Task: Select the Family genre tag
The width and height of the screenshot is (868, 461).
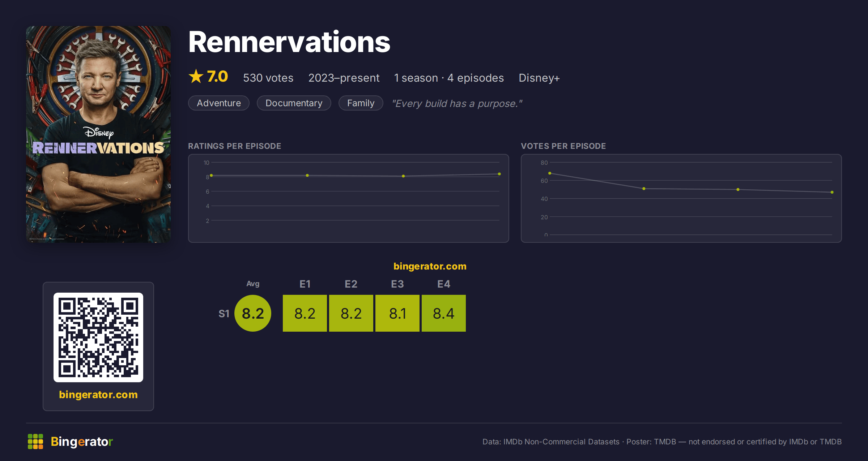Action: point(361,103)
